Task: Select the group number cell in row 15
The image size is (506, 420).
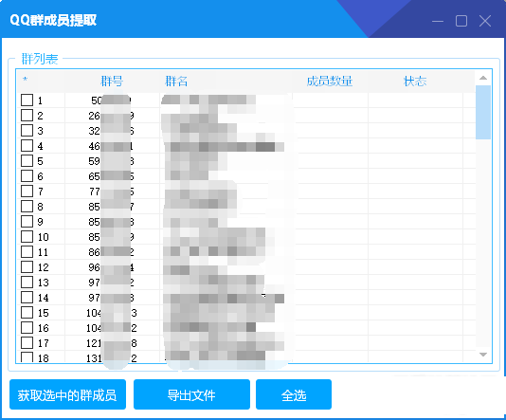Action: [113, 313]
